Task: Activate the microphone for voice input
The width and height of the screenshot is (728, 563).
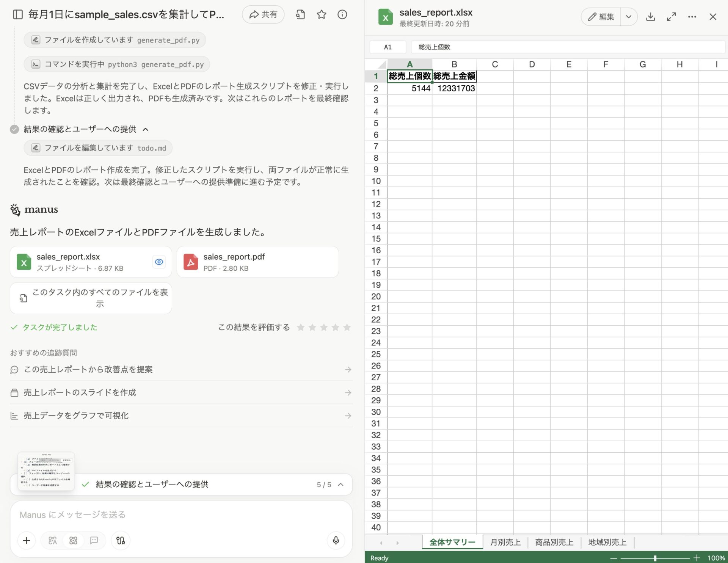Action: (335, 541)
